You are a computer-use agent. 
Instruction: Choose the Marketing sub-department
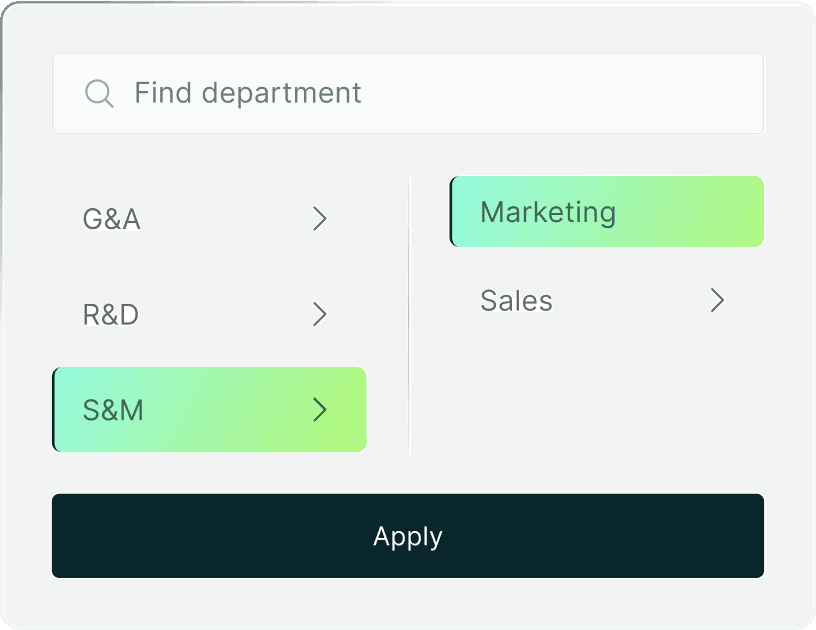(607, 212)
